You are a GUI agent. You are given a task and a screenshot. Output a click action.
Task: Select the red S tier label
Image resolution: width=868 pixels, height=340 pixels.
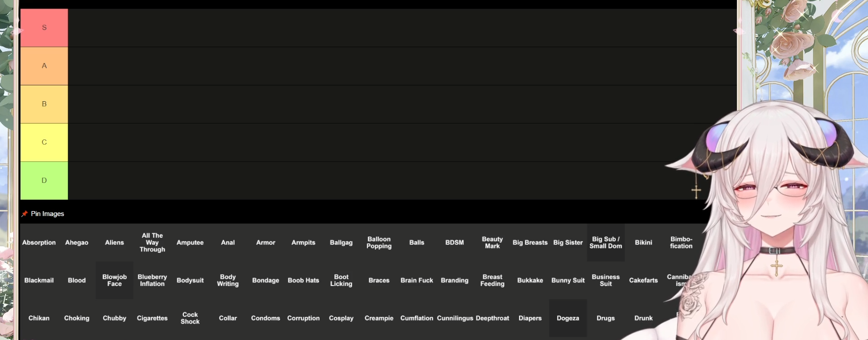[x=44, y=28]
